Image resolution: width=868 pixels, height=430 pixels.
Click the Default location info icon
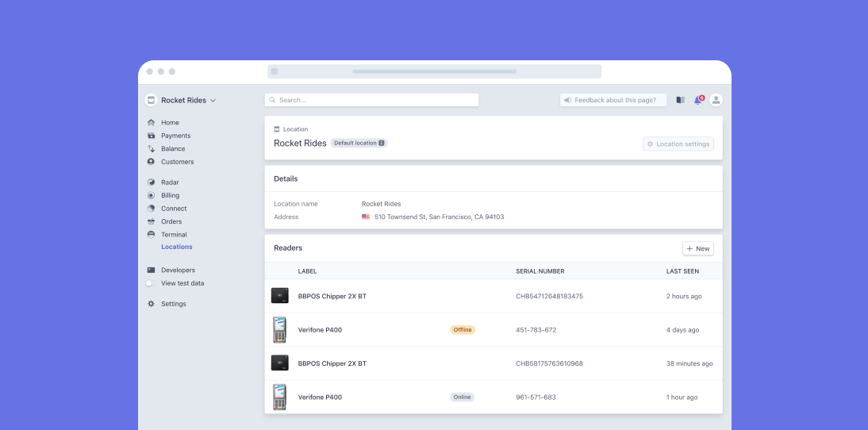pyautogui.click(x=382, y=144)
